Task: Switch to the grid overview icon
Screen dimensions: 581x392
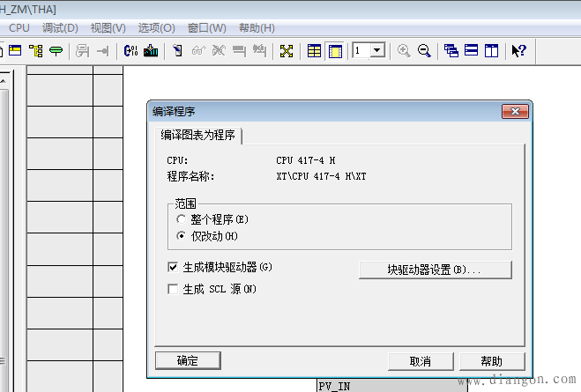Action: point(314,51)
